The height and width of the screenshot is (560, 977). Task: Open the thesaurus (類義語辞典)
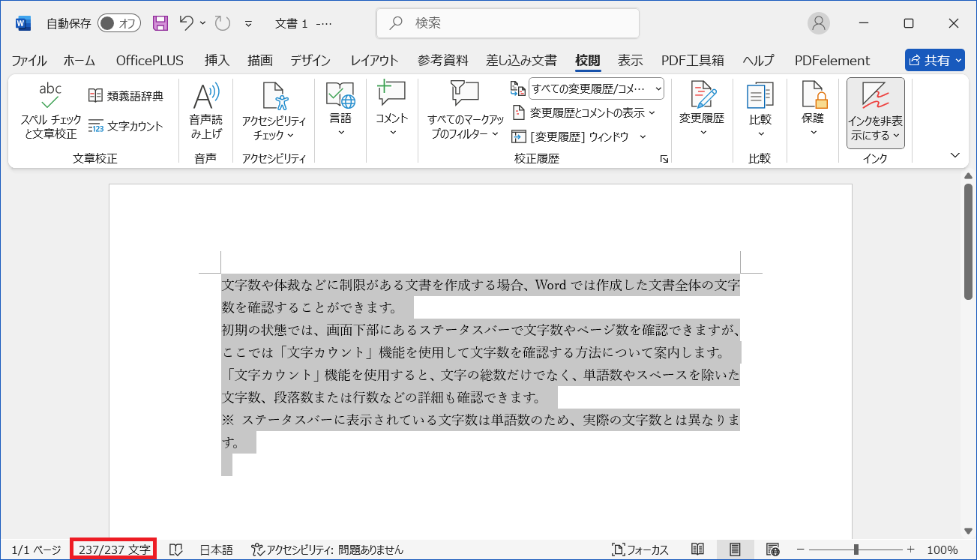click(x=125, y=95)
